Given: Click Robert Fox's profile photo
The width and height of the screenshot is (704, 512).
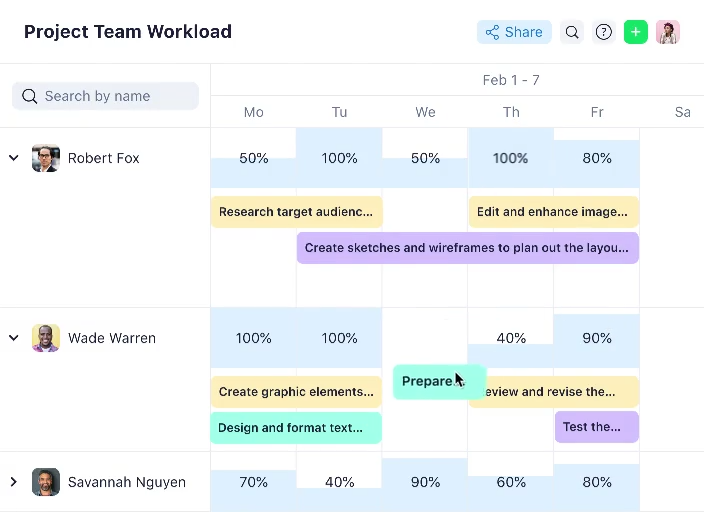Looking at the screenshot, I should click(46, 158).
